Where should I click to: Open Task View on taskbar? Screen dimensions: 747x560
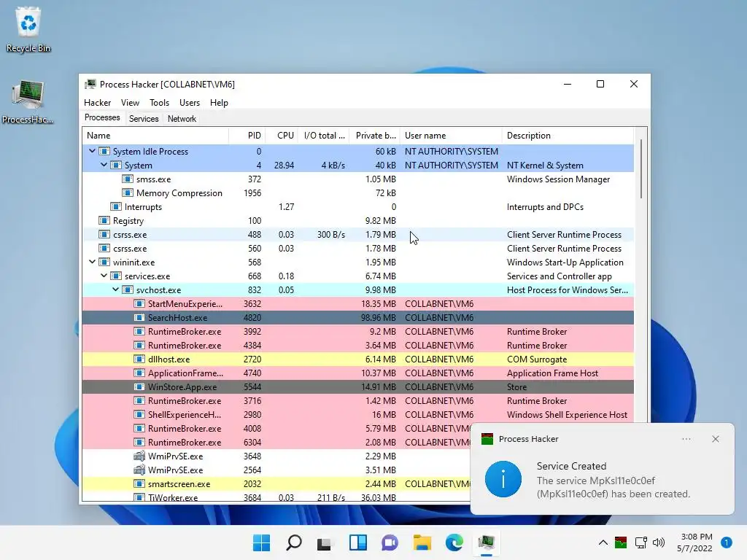pyautogui.click(x=325, y=542)
